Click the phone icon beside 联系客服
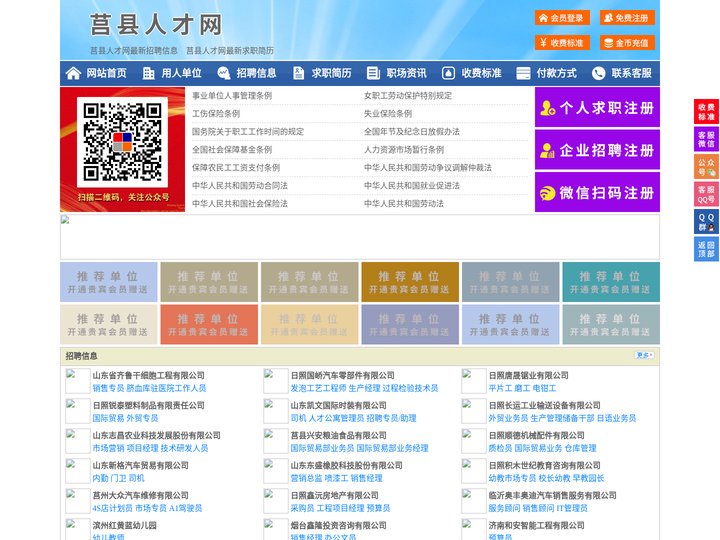Screen dimensions: 720x540 click(x=598, y=73)
